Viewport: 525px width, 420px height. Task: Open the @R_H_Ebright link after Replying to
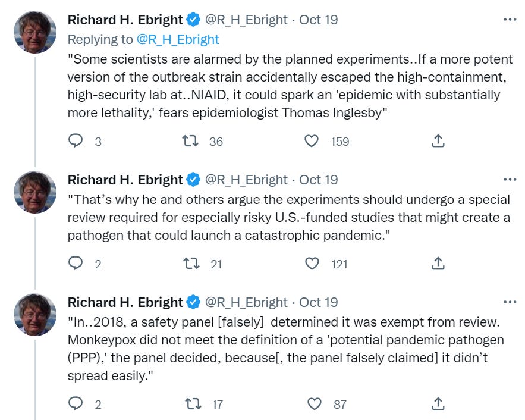pyautogui.click(x=178, y=40)
